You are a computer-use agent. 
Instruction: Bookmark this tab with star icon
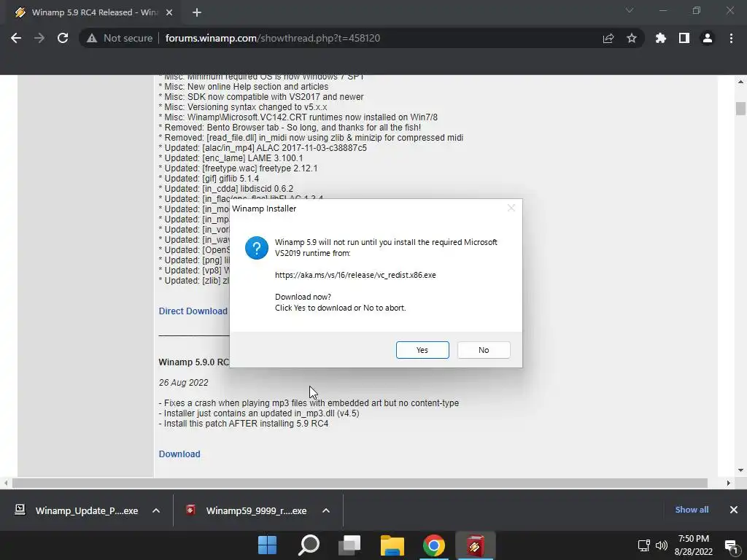coord(632,38)
